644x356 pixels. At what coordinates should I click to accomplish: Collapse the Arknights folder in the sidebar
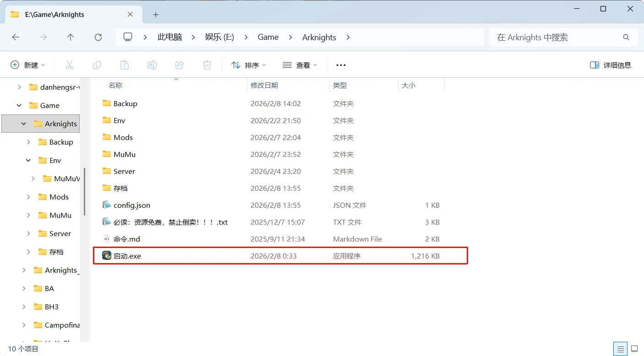[x=24, y=124]
